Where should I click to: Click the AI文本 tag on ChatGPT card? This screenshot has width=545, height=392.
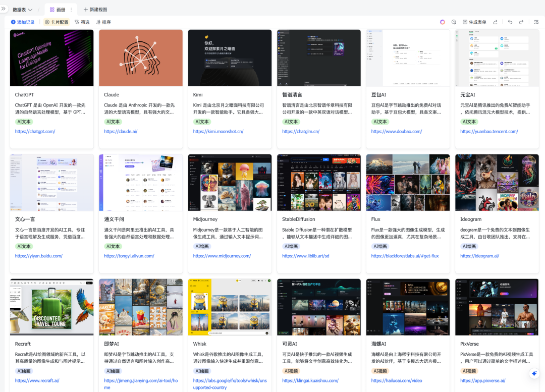24,122
